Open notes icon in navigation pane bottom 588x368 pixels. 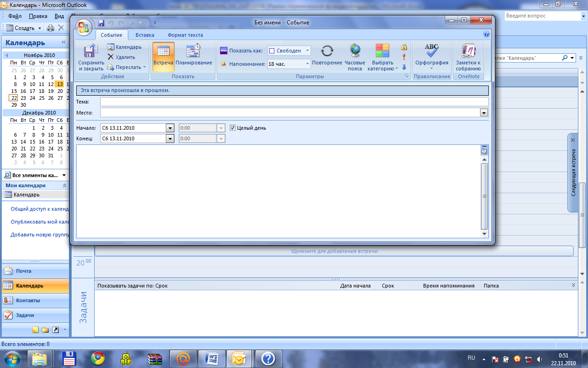pos(35,330)
